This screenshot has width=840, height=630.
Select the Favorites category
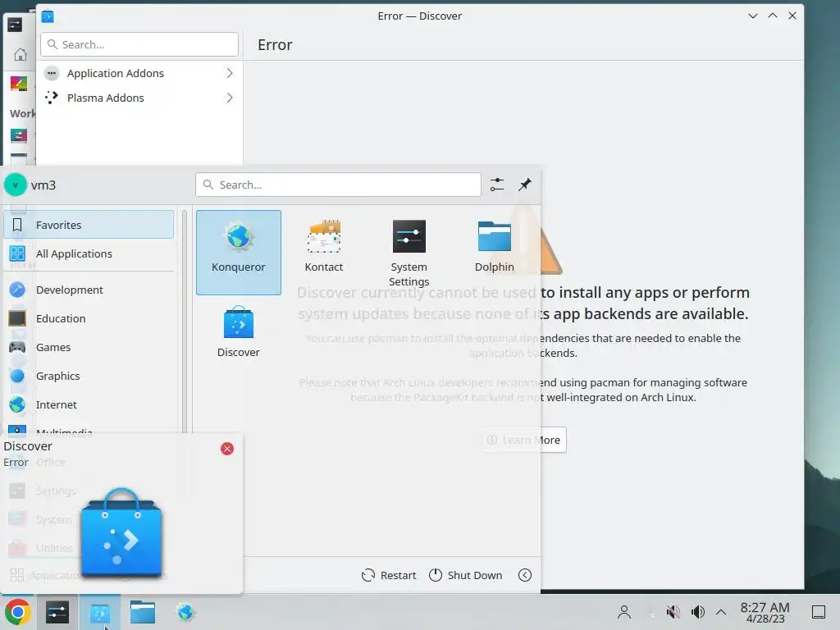(x=89, y=225)
